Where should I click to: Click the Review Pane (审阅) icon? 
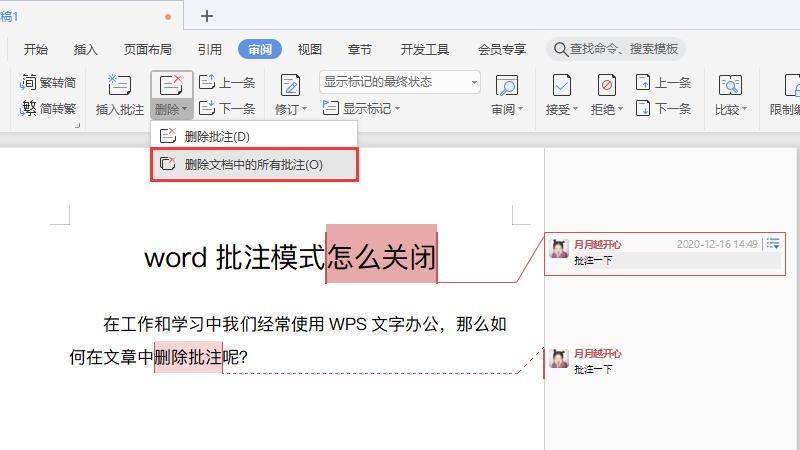click(x=507, y=85)
